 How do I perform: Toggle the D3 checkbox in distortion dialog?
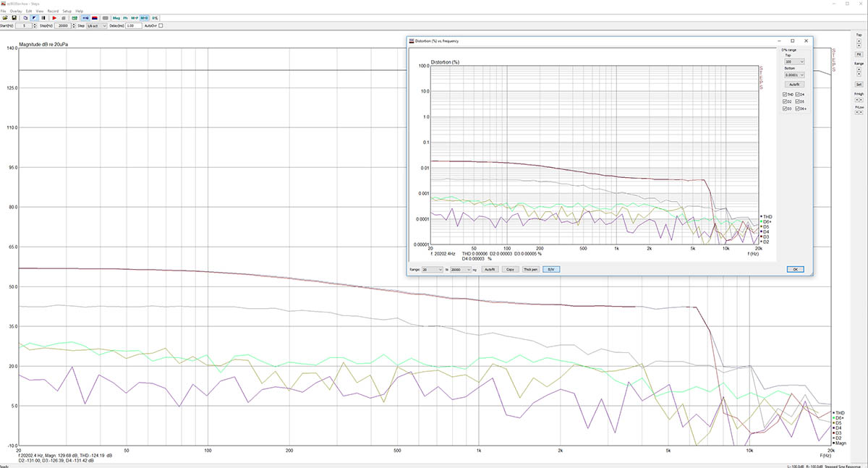click(x=785, y=109)
